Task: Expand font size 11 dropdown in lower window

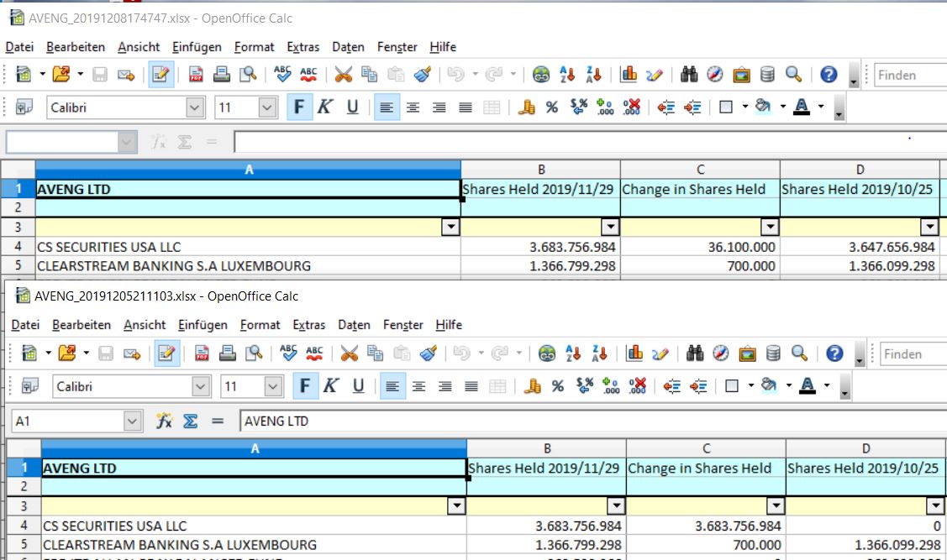Action: click(273, 386)
